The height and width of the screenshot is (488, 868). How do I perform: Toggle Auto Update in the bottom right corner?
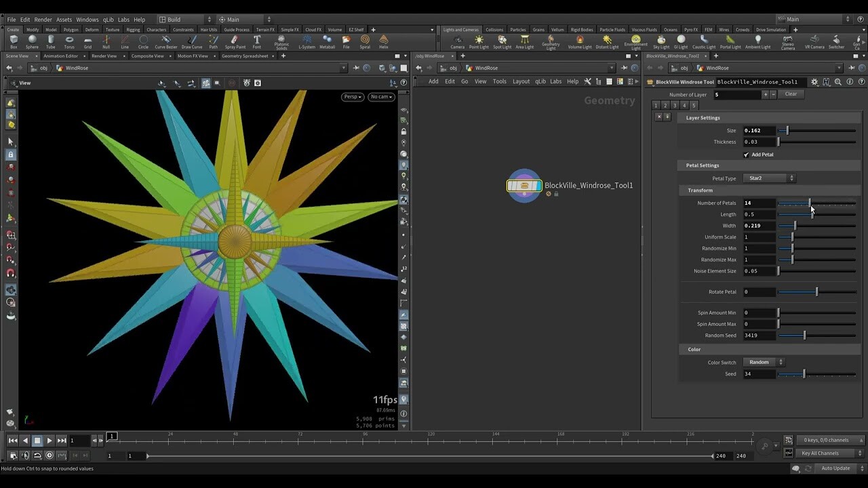[x=835, y=468]
